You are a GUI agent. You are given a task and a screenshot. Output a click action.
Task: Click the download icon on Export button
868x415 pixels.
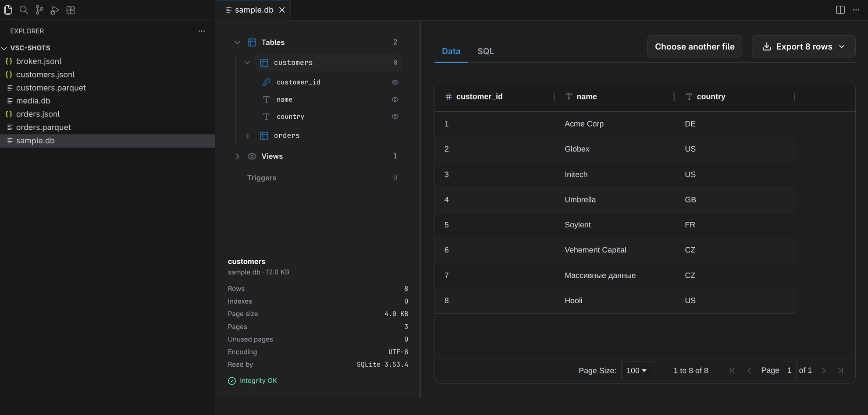(x=766, y=46)
